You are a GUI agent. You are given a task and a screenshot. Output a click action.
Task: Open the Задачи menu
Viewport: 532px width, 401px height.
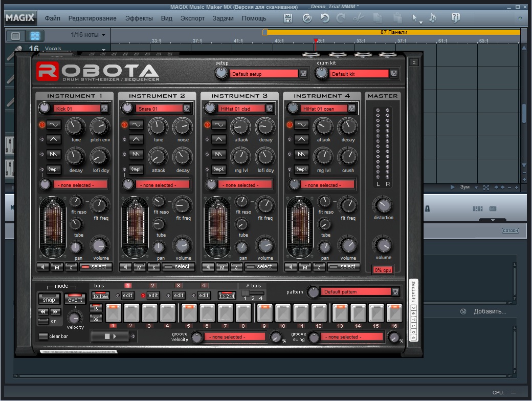[223, 18]
